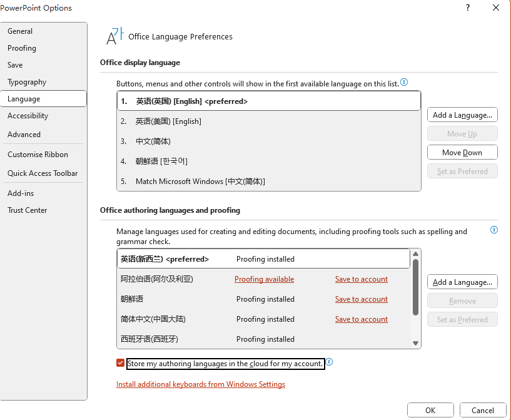This screenshot has height=420, width=511.
Task: Select authoring language 英语(新西兰) preferred
Action: 263,259
